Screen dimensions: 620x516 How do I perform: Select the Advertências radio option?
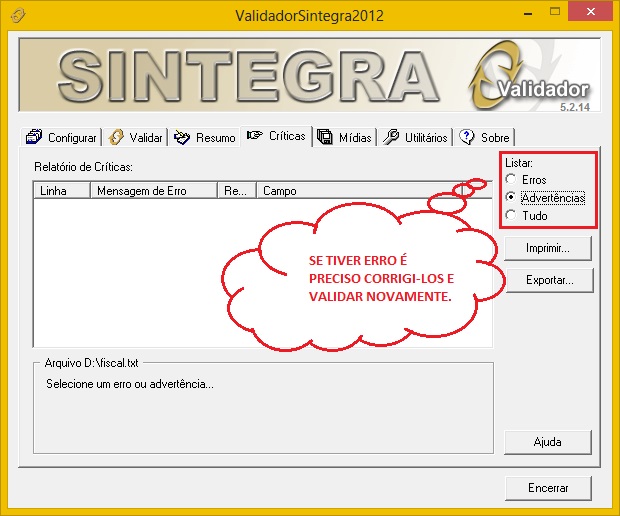[511, 198]
